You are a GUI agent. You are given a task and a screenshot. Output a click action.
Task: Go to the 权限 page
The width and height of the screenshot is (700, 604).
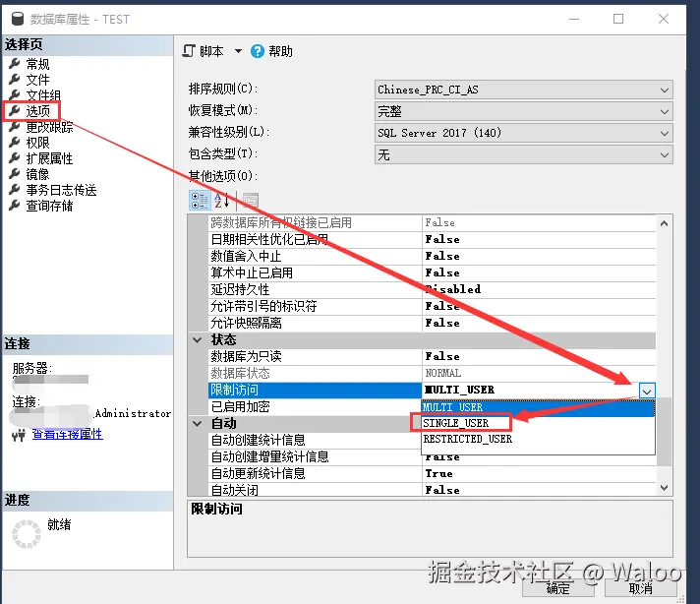coord(37,143)
